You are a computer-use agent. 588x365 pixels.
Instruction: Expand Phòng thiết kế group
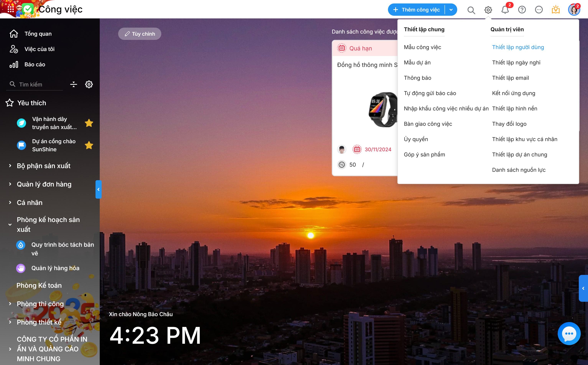point(10,322)
